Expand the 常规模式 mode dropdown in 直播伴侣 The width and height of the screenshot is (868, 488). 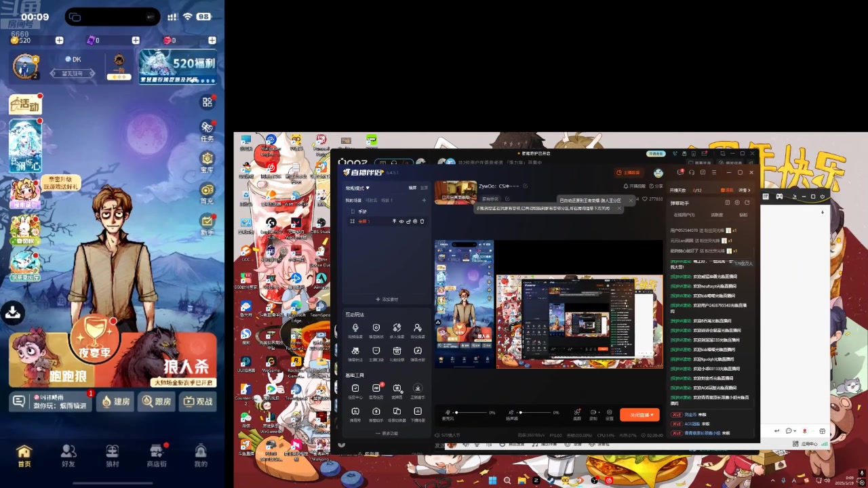pos(357,188)
